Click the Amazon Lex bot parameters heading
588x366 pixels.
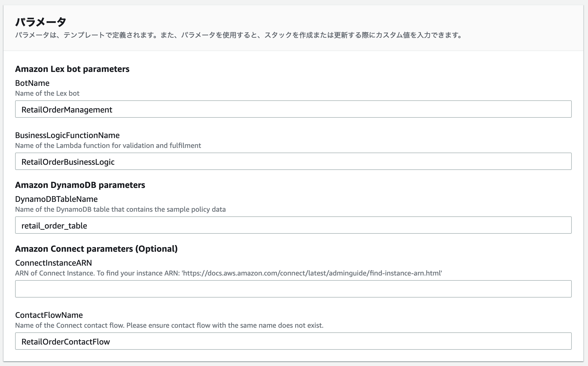click(x=72, y=69)
